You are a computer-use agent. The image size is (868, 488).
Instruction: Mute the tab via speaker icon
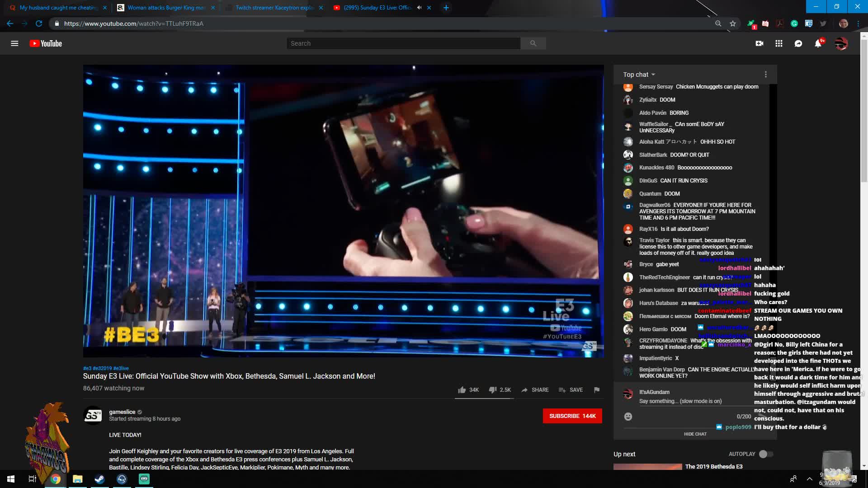click(x=419, y=8)
